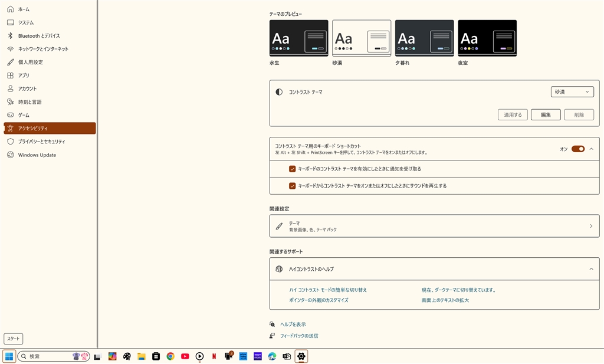
Task: Open Bluetooth とデバイス in sidebar
Action: pyautogui.click(x=38, y=36)
